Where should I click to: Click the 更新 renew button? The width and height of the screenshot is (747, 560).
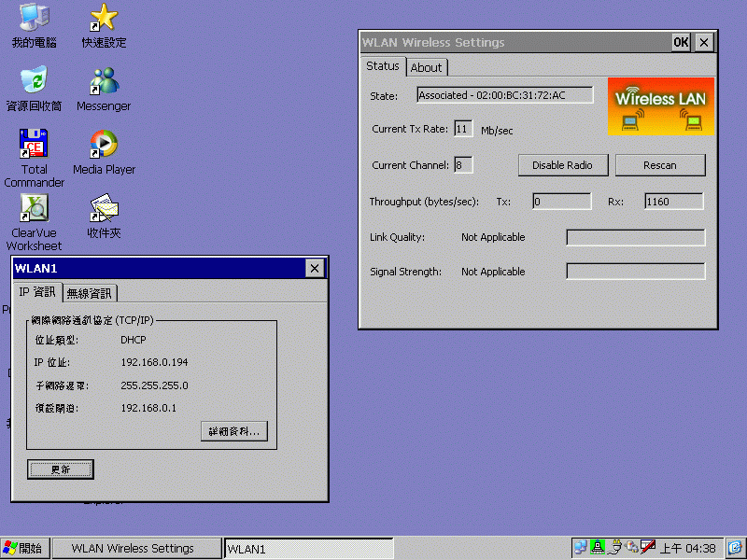pos(61,469)
